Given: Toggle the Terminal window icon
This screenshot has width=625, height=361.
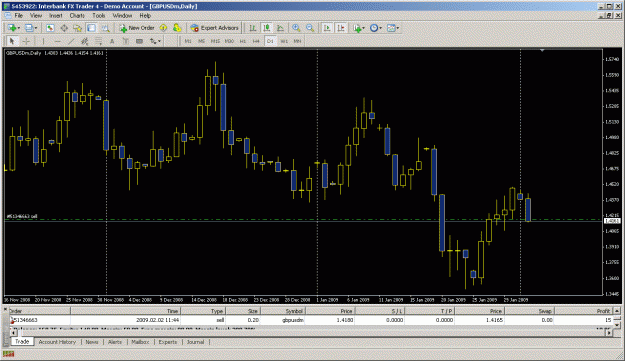Looking at the screenshot, I should pyautogui.click(x=91, y=28).
